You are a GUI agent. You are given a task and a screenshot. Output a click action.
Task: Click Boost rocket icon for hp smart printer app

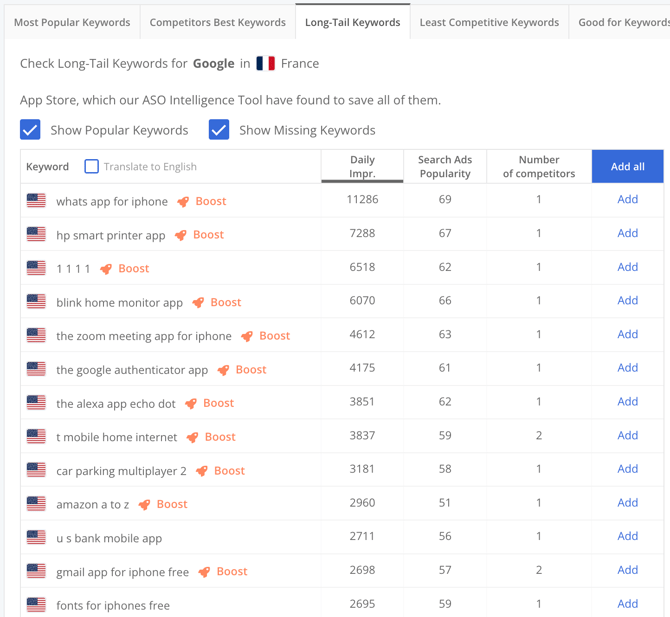[x=181, y=235]
